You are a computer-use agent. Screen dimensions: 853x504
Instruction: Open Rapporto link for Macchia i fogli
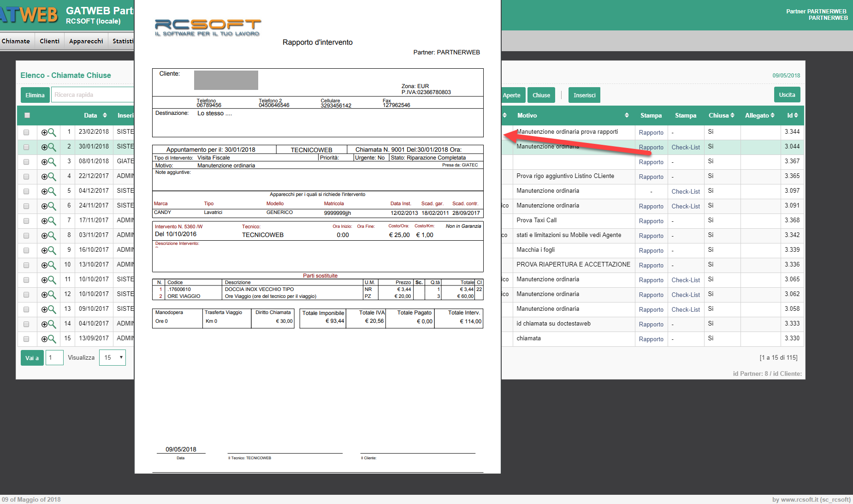(x=651, y=250)
